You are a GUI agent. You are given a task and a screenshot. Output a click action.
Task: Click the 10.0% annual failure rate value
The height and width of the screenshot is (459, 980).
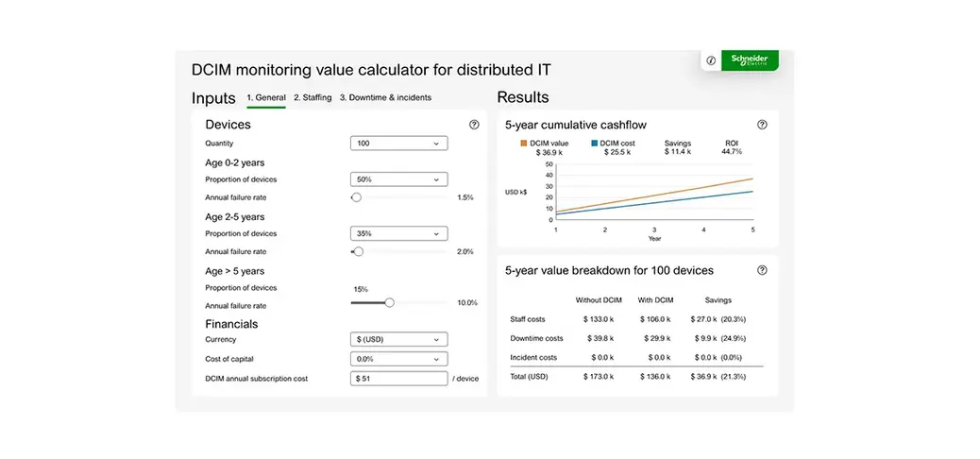[467, 303]
